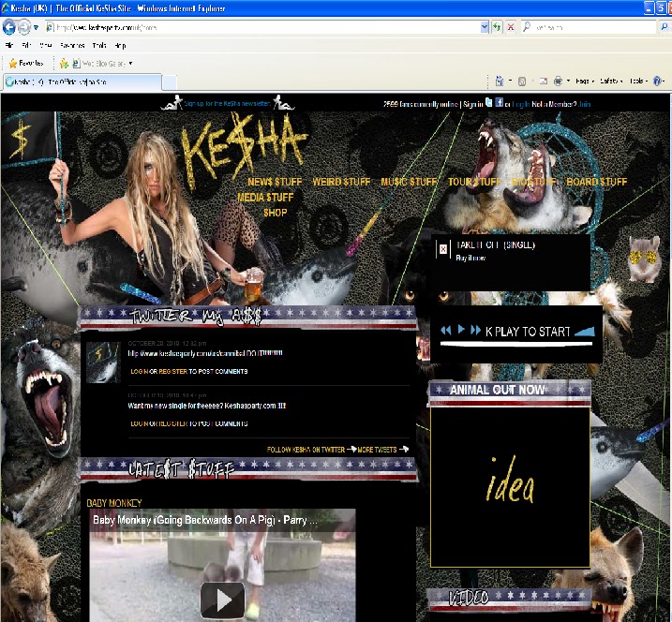Screen dimensions: 672x622
Task: Open the File menu
Action: (x=9, y=45)
